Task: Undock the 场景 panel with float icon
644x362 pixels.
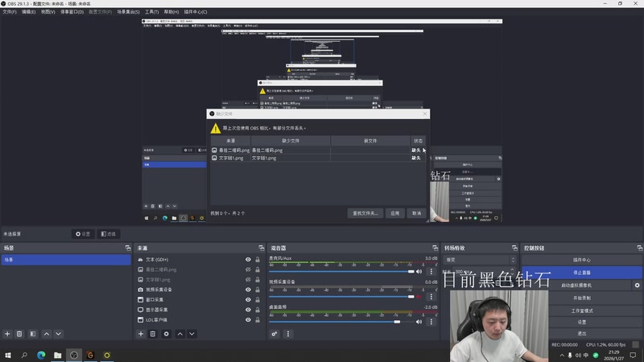Action: (128, 248)
